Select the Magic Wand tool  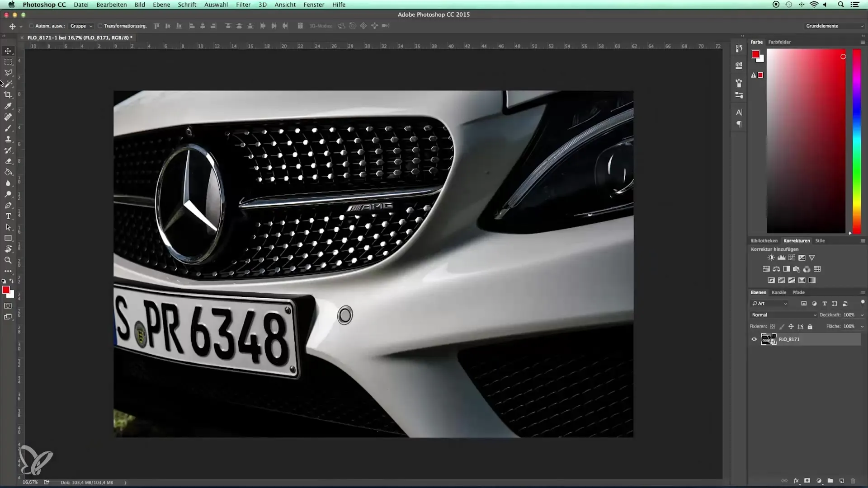coord(8,84)
